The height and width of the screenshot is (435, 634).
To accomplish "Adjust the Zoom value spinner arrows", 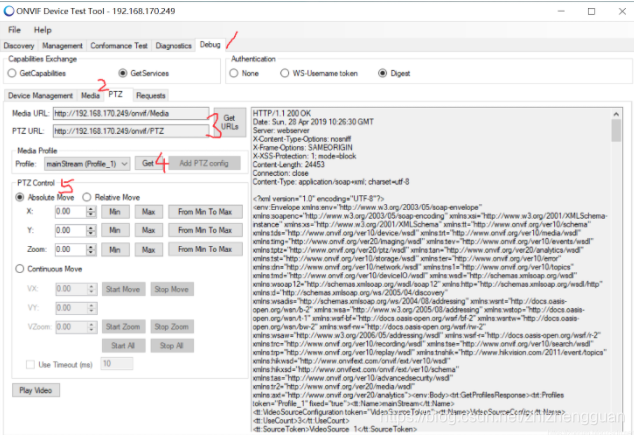I will [91, 249].
